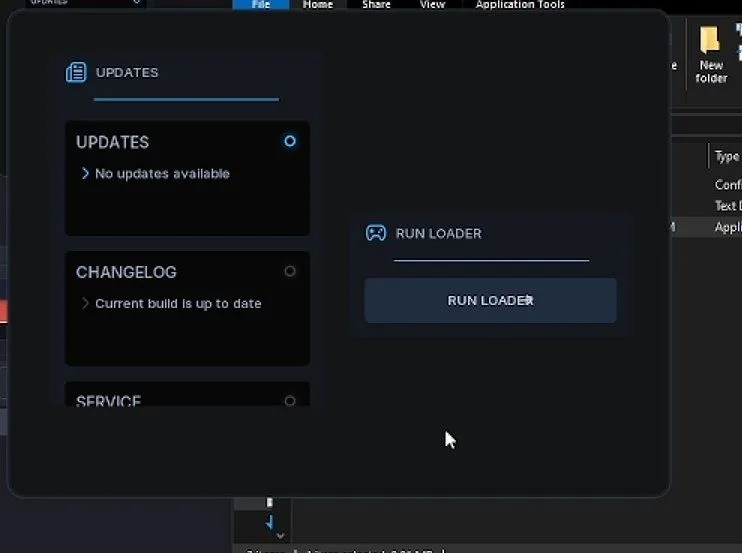This screenshot has height=553, width=742.
Task: Open the View tab in Explorer
Action: click(x=433, y=5)
